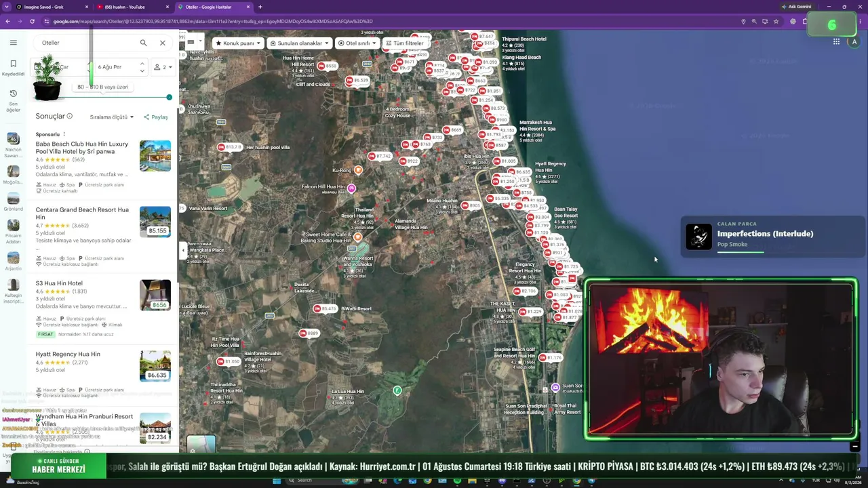Collapse the results side panel

click(x=182, y=250)
